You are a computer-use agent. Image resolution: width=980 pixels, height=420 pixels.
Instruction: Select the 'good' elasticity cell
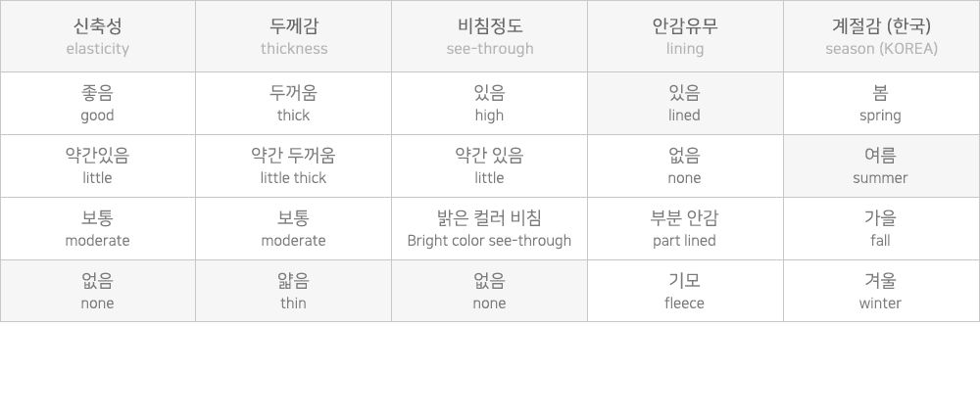tap(97, 104)
